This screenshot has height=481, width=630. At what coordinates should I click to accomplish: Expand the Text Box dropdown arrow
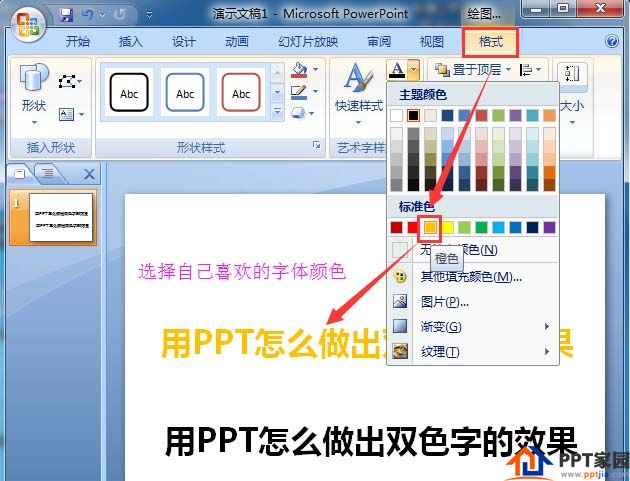[82, 115]
